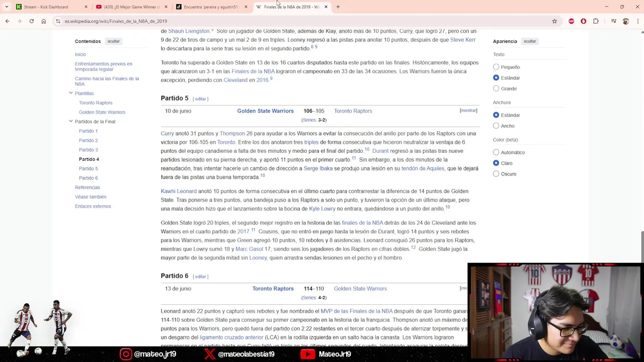Click the browser forward arrow
The width and height of the screenshot is (644, 362).
[19, 21]
